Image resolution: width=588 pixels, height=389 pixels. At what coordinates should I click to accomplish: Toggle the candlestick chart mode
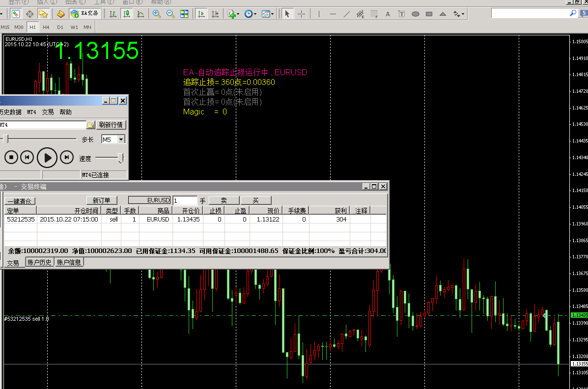coord(127,14)
